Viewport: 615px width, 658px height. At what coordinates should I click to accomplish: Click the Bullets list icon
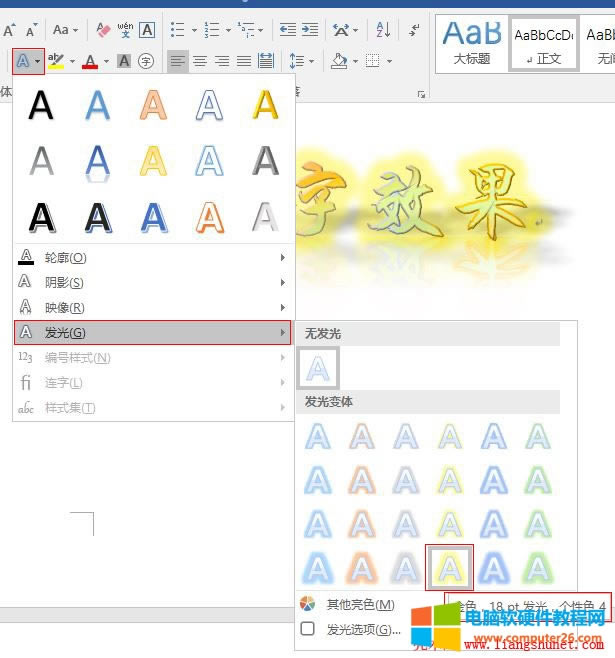pyautogui.click(x=177, y=30)
